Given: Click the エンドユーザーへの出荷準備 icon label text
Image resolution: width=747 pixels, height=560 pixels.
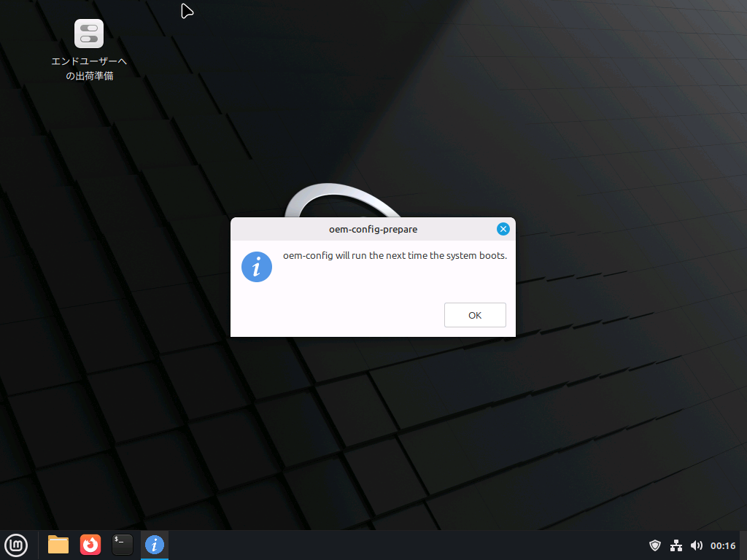Looking at the screenshot, I should pos(89,69).
